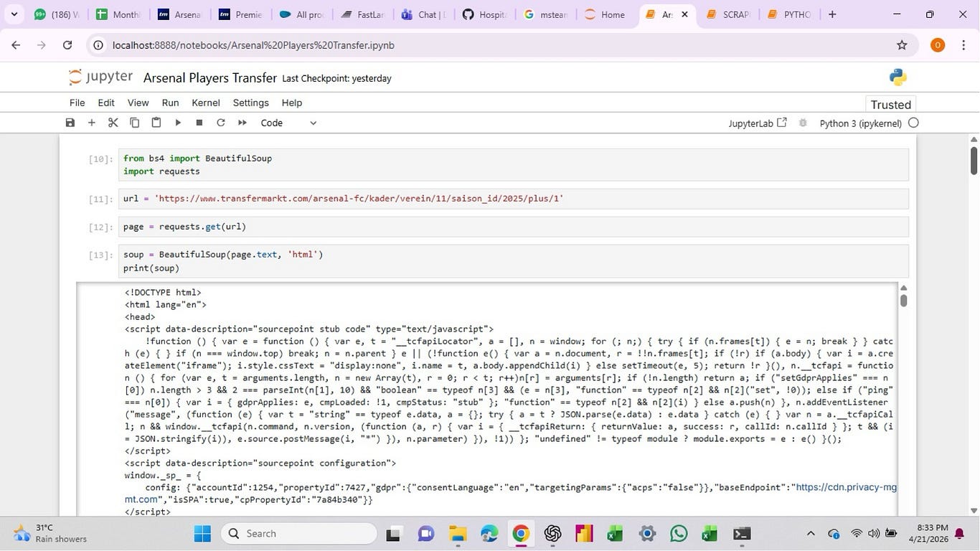Viewport: 980px width, 551px height.
Task: Rename the notebook title Arsenal Players Transfer
Action: pyautogui.click(x=210, y=77)
